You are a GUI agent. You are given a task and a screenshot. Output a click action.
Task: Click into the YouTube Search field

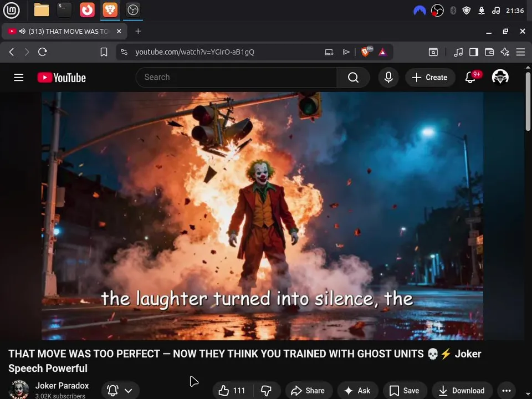coord(236,78)
